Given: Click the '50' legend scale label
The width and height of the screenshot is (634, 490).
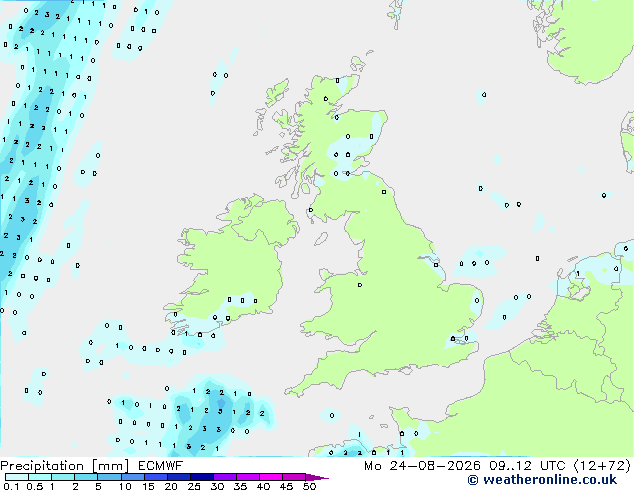Looking at the screenshot, I should [x=309, y=486].
